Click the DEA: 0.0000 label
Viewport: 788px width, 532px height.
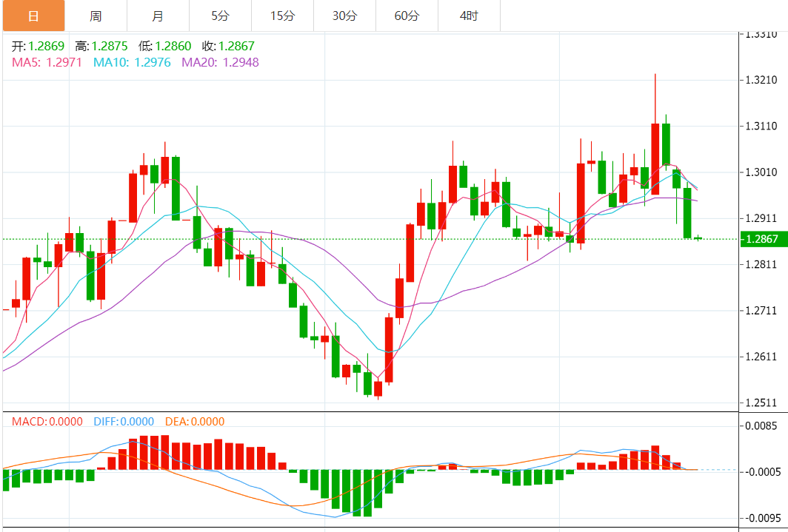(x=195, y=422)
